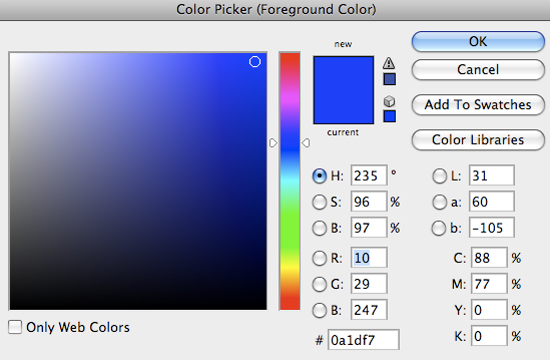Viewport: 550px width, 360px height.
Task: Select the Lab b radio button
Action: coord(439,228)
